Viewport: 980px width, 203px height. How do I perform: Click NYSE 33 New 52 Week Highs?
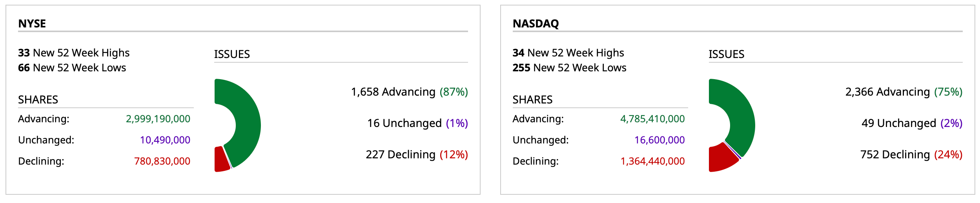pos(74,53)
